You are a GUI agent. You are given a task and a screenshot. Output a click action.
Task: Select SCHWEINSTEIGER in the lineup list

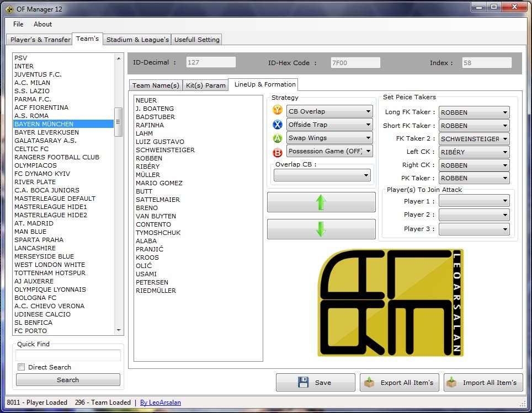tap(165, 150)
